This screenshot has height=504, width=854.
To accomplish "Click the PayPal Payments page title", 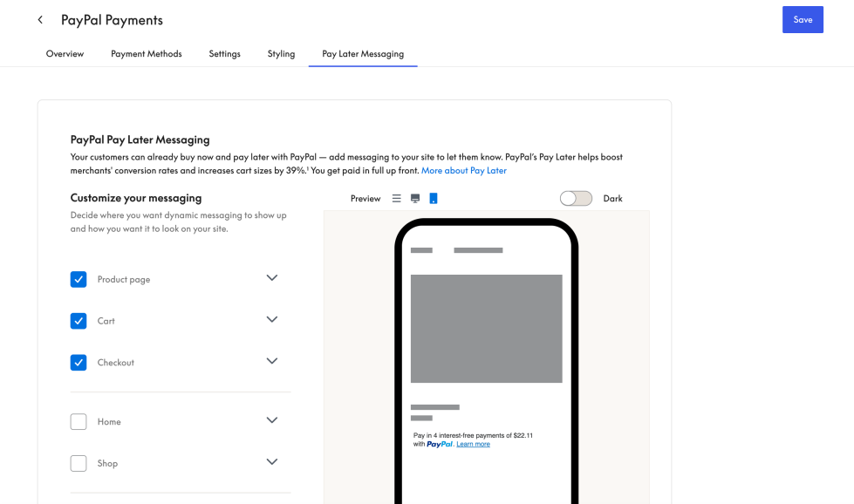I will tap(112, 20).
